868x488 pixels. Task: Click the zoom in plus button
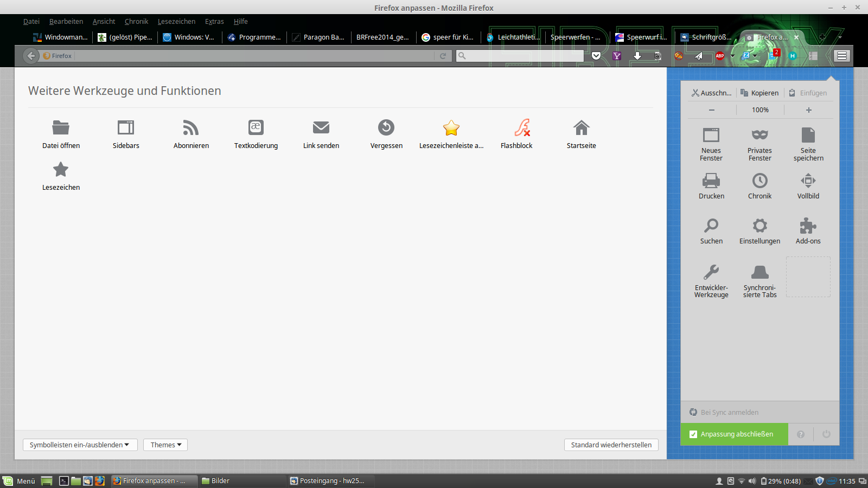click(808, 110)
